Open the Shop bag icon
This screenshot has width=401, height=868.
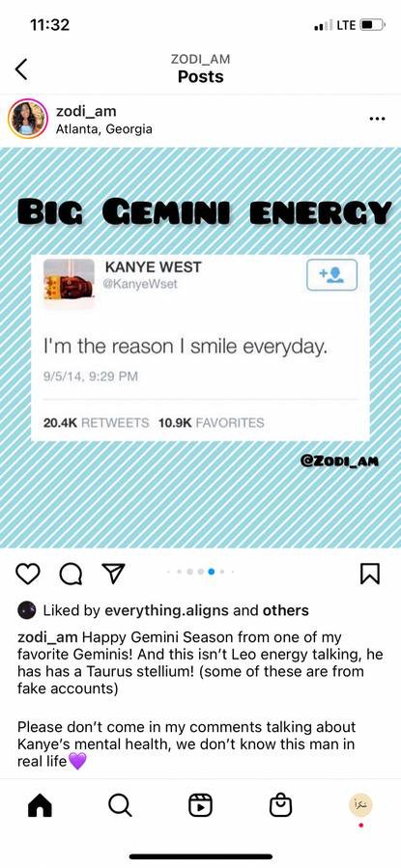click(x=280, y=805)
